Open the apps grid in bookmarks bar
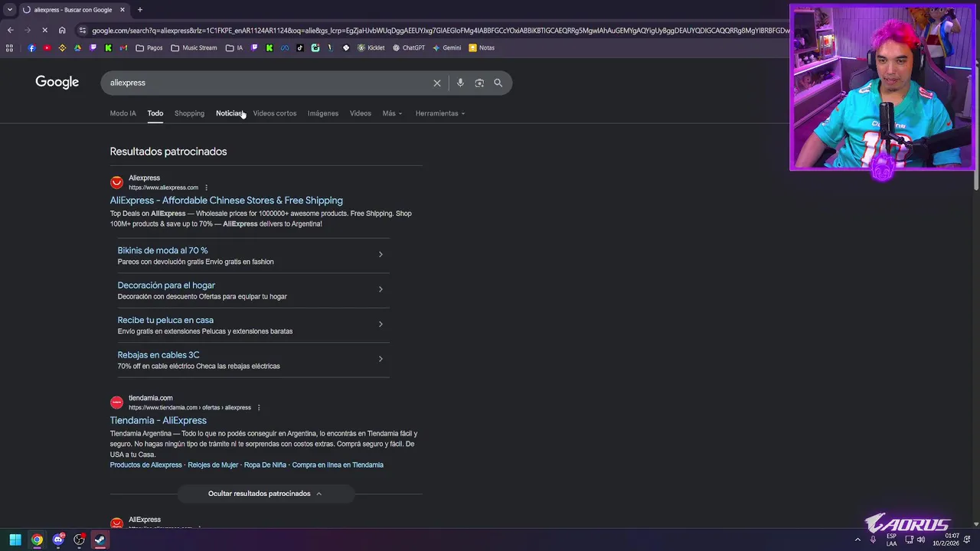980x551 pixels. [9, 47]
